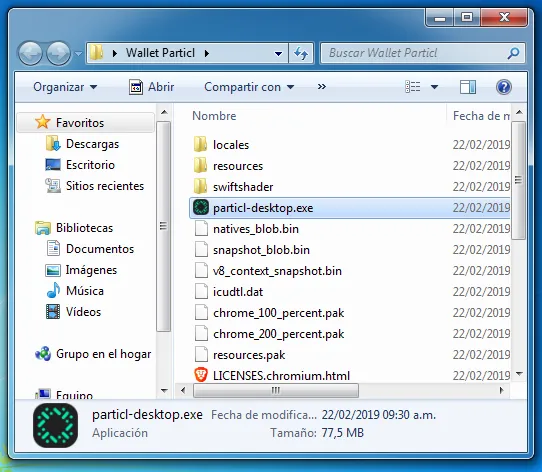Click the file list scroll down arrow
The image size is (542, 472).
pos(518,373)
